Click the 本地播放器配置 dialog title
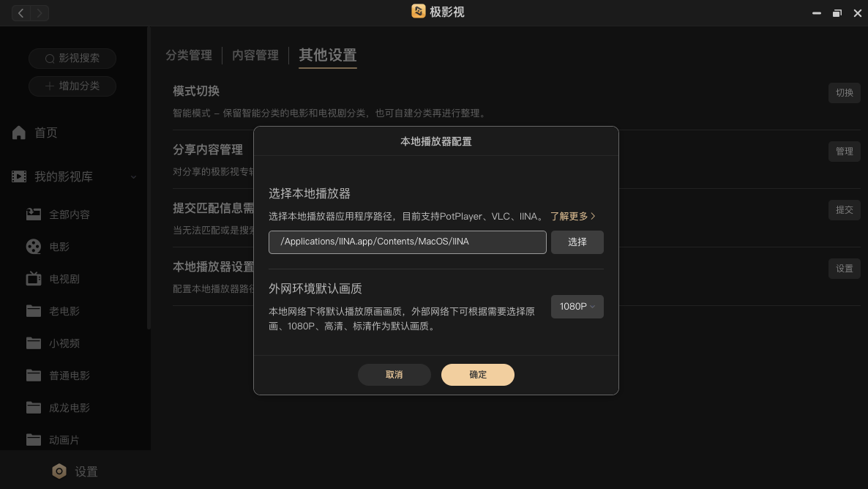 (435, 141)
